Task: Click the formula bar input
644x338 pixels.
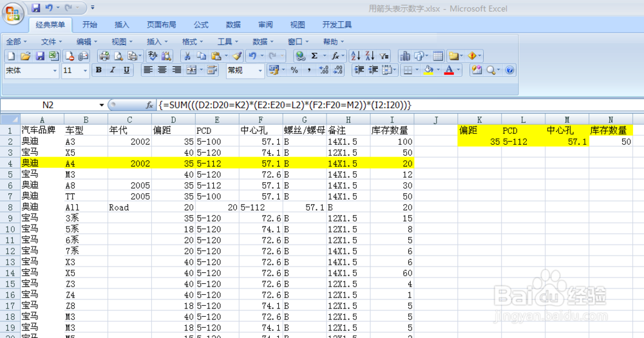Action: tap(401, 105)
